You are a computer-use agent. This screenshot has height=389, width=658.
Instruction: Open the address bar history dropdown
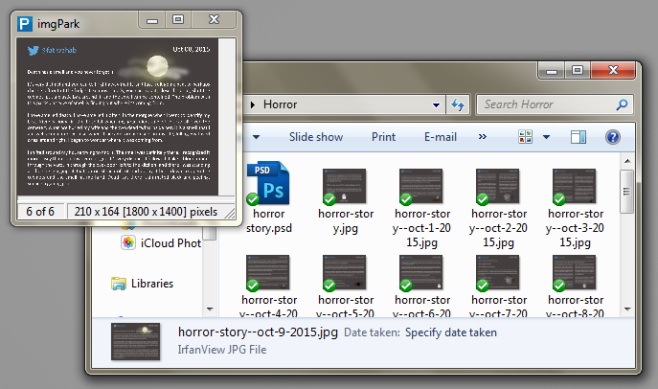tap(436, 105)
